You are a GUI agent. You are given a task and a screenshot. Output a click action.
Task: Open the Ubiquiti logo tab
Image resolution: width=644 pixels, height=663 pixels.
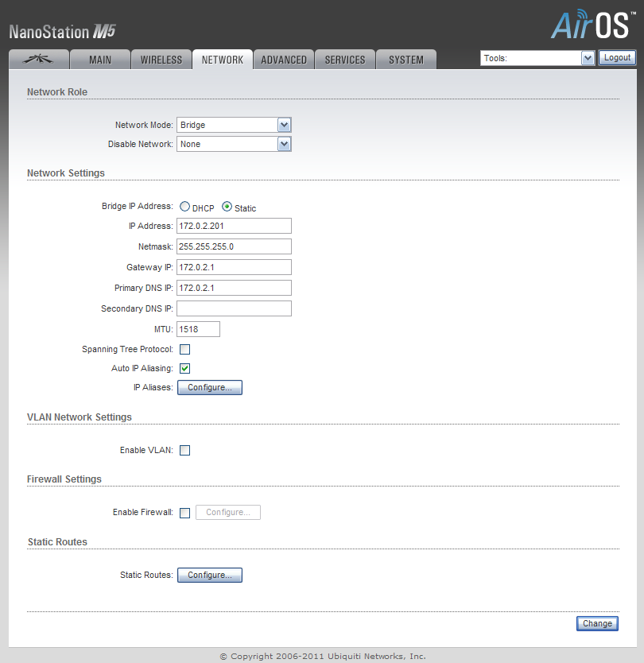click(x=39, y=59)
